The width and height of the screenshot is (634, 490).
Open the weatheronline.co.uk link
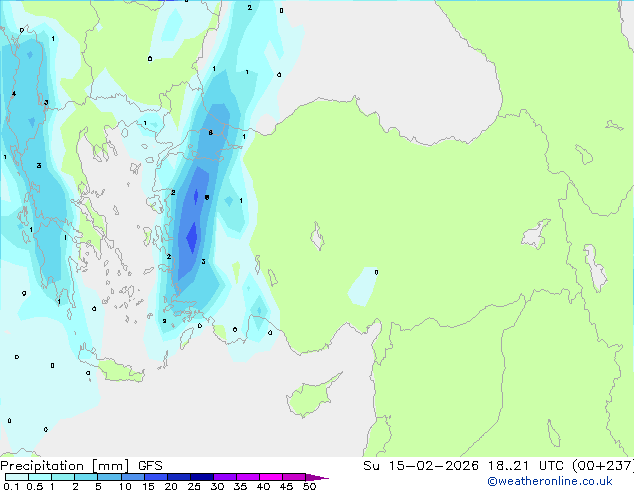coord(550,481)
